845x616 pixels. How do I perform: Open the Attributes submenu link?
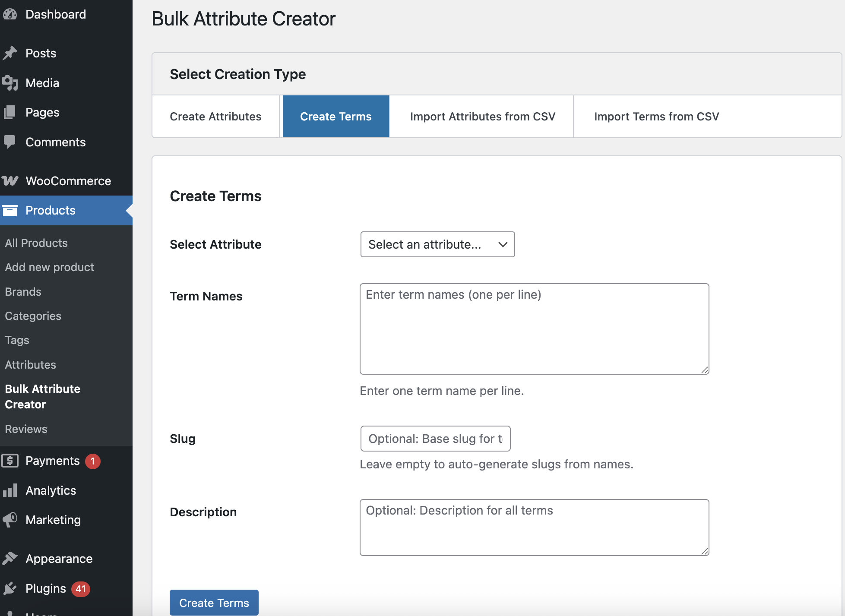tap(31, 365)
